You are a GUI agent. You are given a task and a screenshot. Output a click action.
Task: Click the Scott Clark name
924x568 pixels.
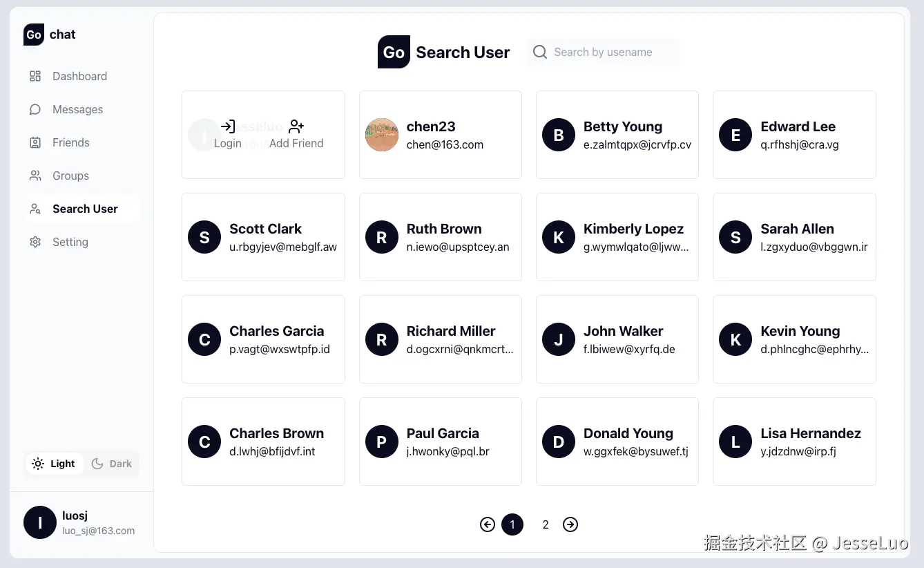265,229
